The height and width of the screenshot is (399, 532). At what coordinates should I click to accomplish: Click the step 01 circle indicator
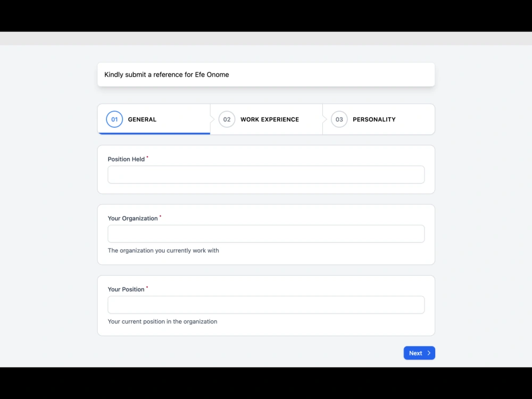coord(114,119)
